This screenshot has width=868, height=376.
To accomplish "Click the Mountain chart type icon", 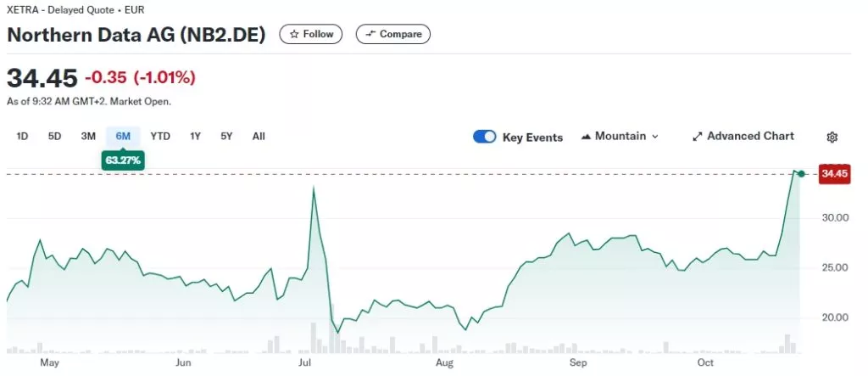I will click(587, 137).
